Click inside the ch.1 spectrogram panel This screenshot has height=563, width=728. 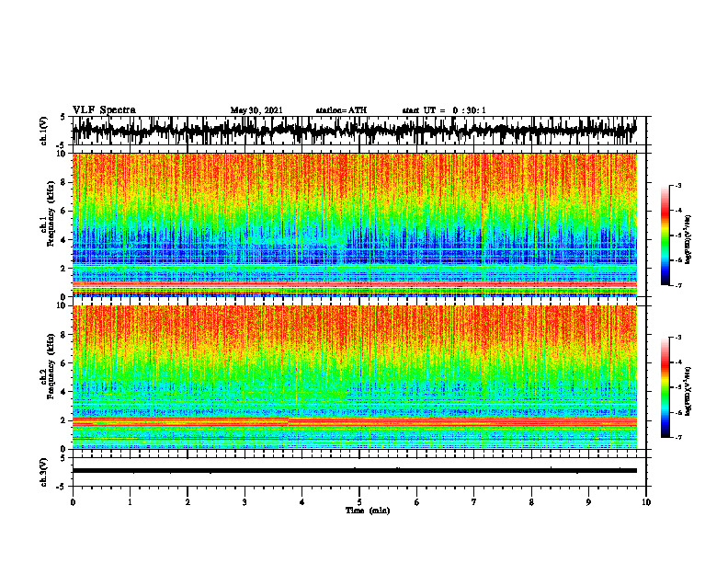click(354, 224)
